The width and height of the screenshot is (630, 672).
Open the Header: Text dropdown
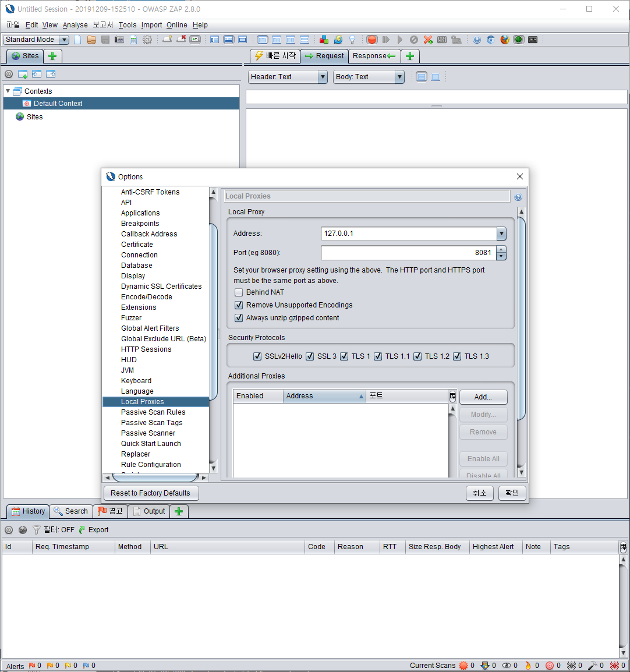pyautogui.click(x=288, y=77)
